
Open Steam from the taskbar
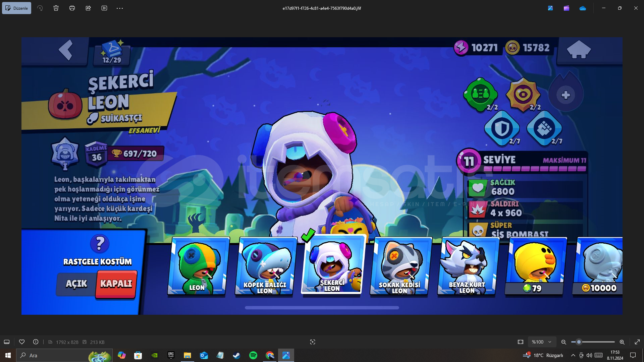click(x=237, y=355)
